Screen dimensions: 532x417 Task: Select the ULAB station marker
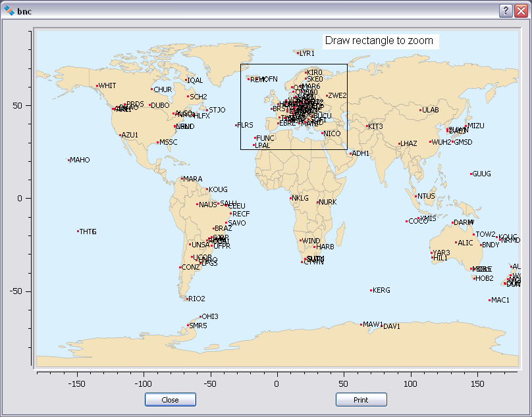421,110
